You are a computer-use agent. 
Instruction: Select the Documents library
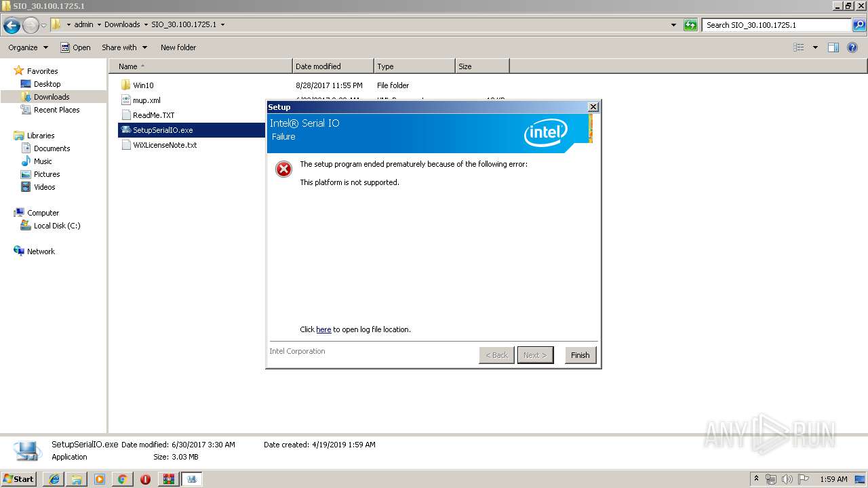[52, 148]
